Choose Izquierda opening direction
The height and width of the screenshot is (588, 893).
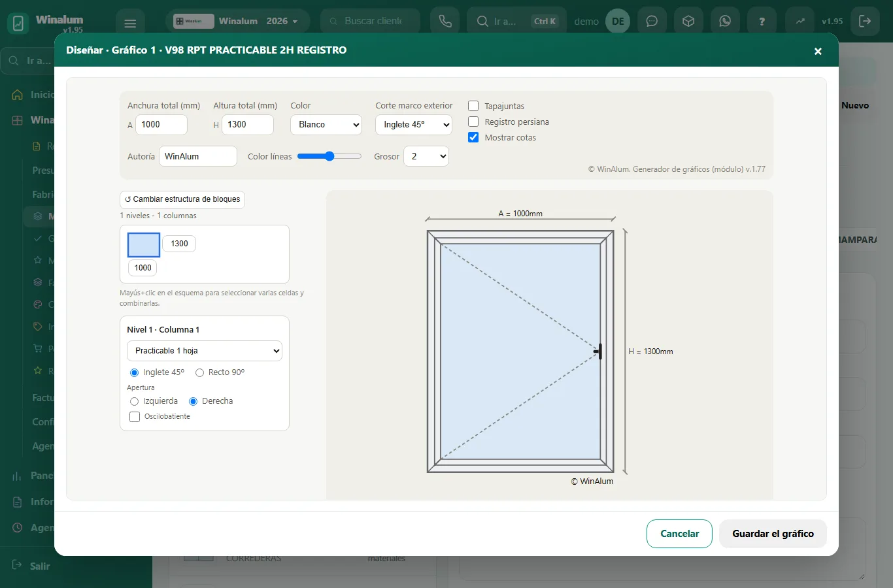(134, 401)
